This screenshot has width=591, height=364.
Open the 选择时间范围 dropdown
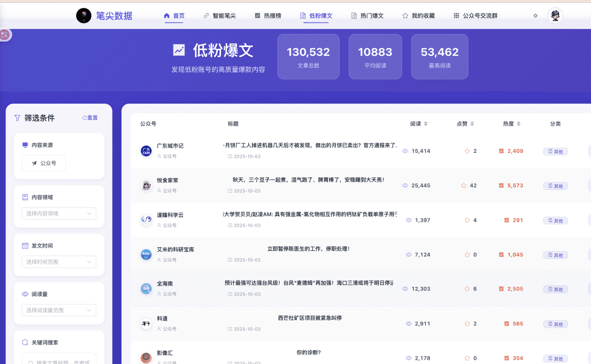59,262
